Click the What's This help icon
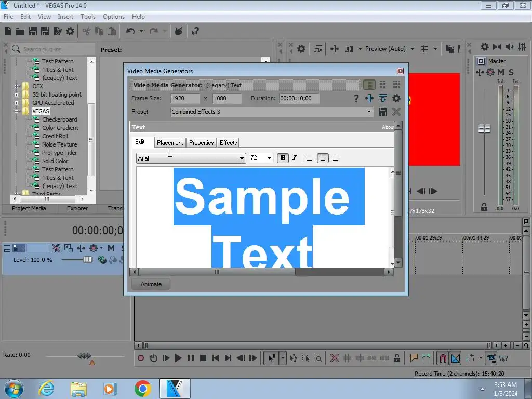The image size is (532, 399). click(195, 32)
